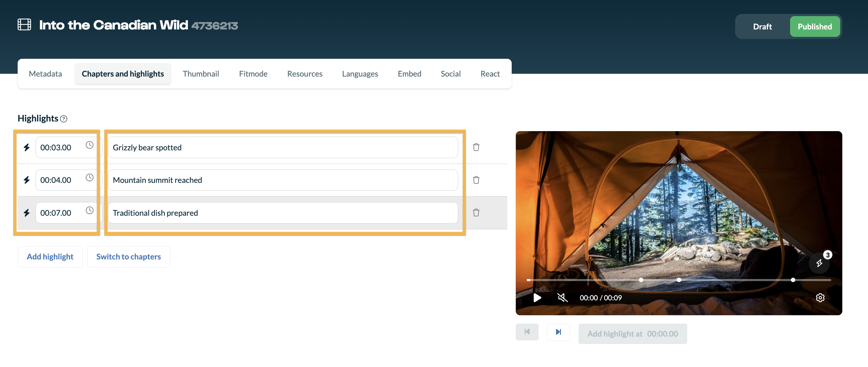Edit the Grizzly bear spotted title field
Screen dimensions: 868x367
(283, 148)
